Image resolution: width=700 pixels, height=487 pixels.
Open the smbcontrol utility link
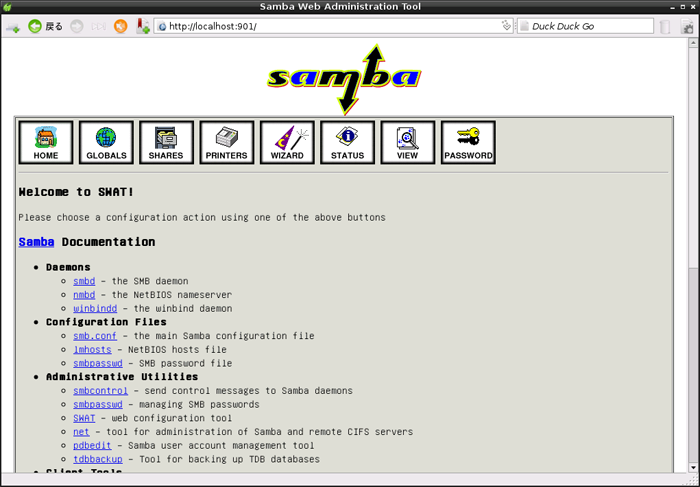pos(100,391)
